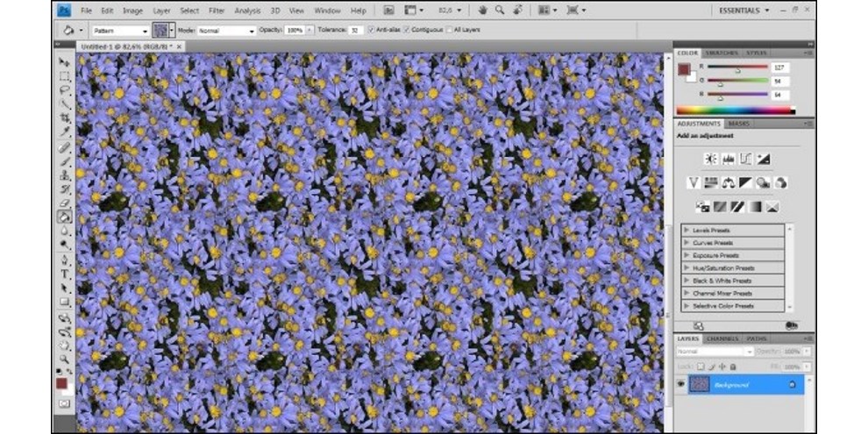Add a Channel Mixer adjustment
868x434 pixels.
point(781,182)
